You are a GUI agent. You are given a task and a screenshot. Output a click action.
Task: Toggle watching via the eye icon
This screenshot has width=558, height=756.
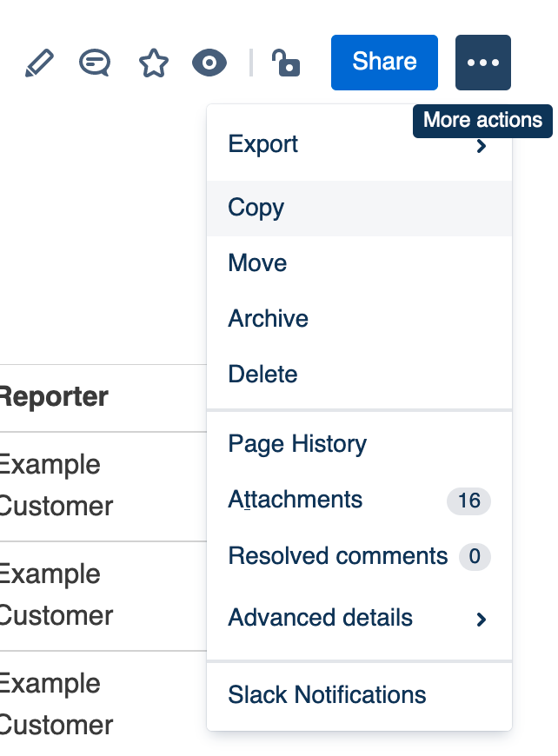[209, 63]
